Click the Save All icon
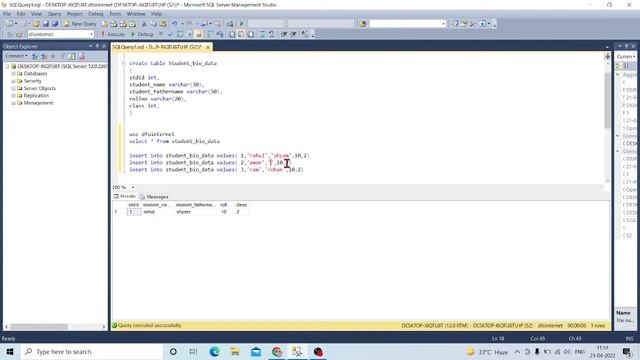This screenshot has height=360, width=640. [55, 24]
